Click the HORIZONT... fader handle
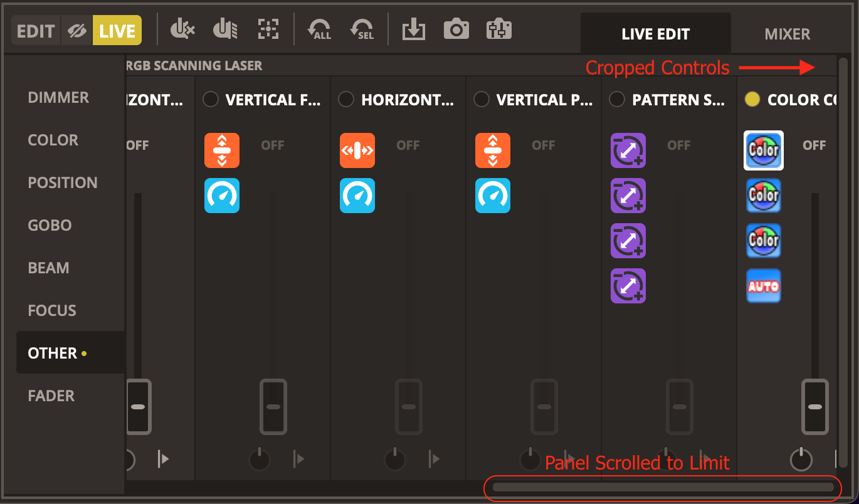Viewport: 859px width, 504px height. pos(409,407)
